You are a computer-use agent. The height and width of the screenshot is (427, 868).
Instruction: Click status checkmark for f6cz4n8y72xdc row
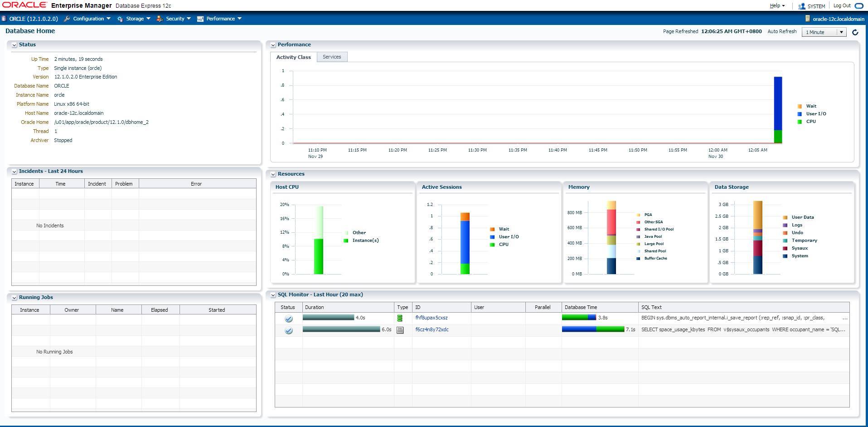[x=289, y=330]
